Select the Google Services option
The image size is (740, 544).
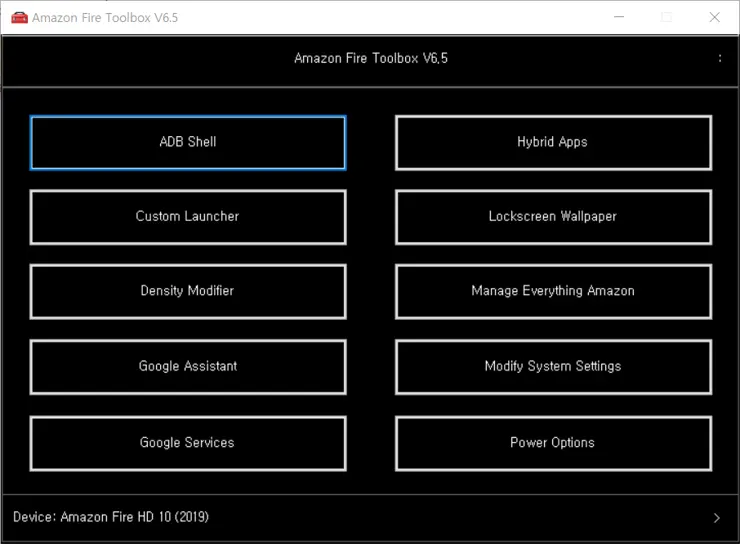188,442
